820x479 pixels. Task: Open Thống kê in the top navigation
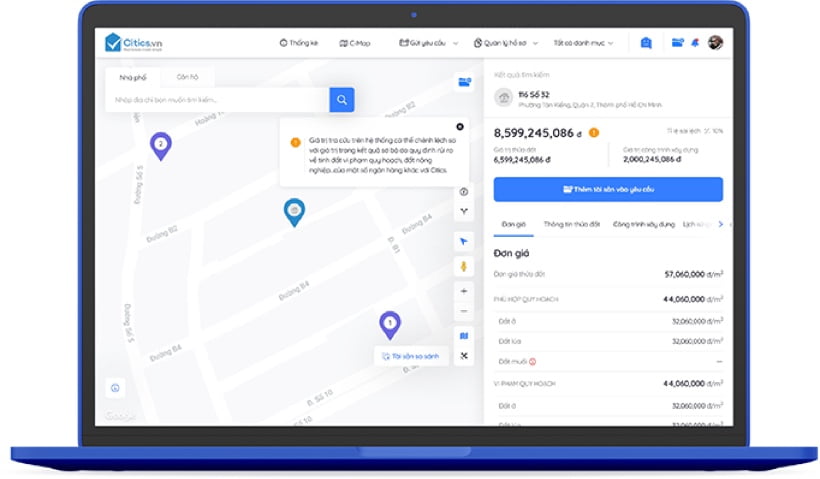[x=300, y=43]
